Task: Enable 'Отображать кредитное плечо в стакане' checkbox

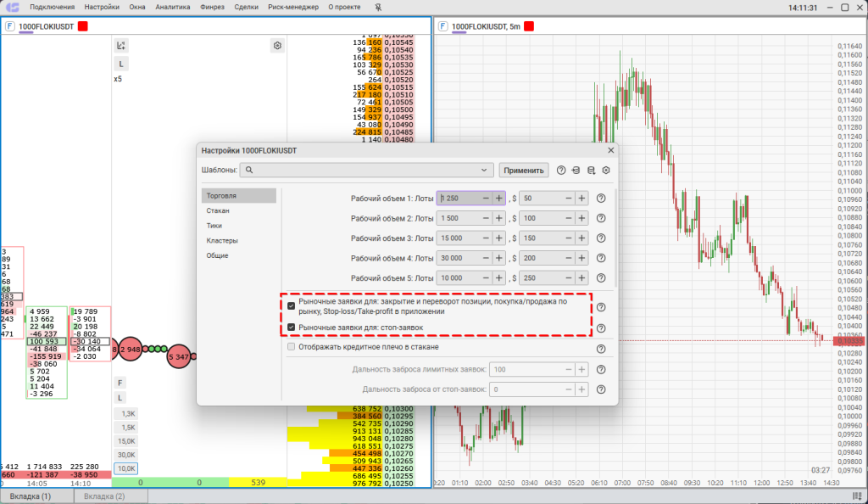Action: pos(292,347)
